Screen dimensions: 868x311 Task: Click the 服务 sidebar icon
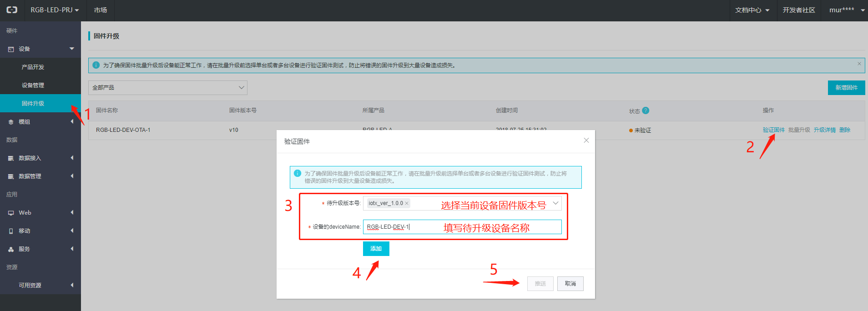click(11, 249)
